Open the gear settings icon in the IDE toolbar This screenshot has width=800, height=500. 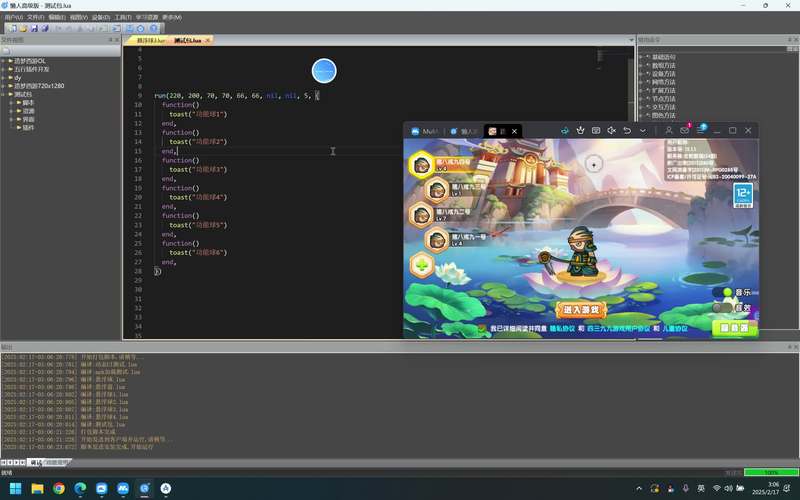coord(141,29)
